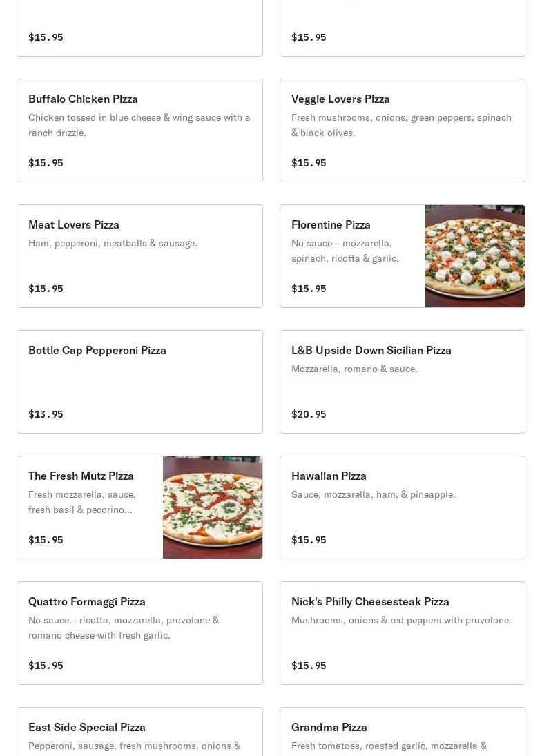The image size is (542, 756).
Task: Select the Quattro Formaggi Pizza title
Action: point(87,601)
